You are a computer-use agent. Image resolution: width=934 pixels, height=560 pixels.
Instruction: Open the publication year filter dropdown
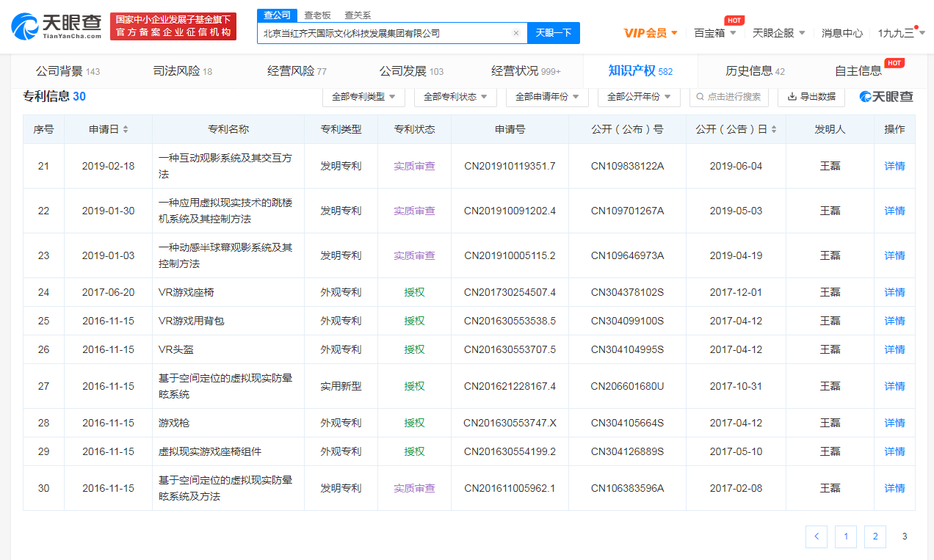point(639,96)
